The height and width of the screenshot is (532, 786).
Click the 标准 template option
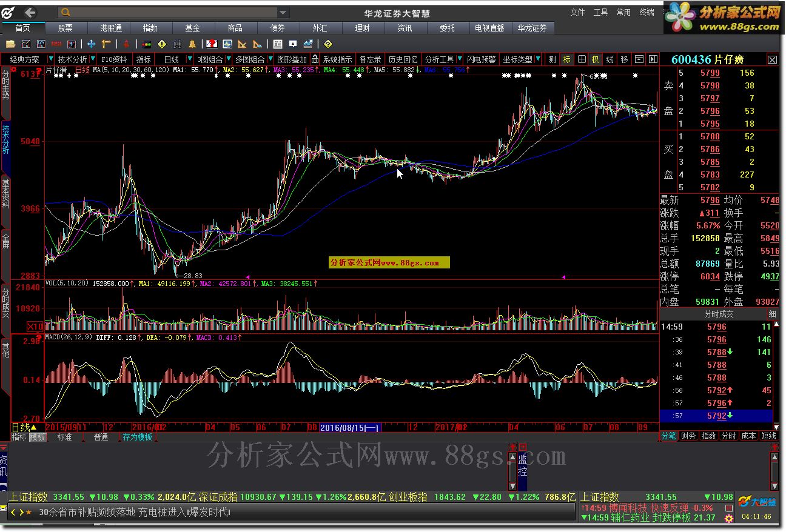(65, 437)
